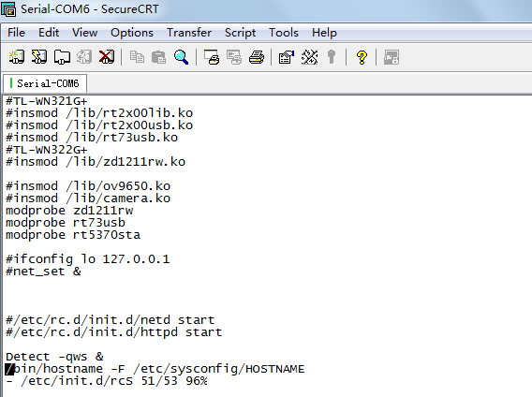This screenshot has width=532, height=397.
Task: Open the Transfer menu
Action: (189, 33)
